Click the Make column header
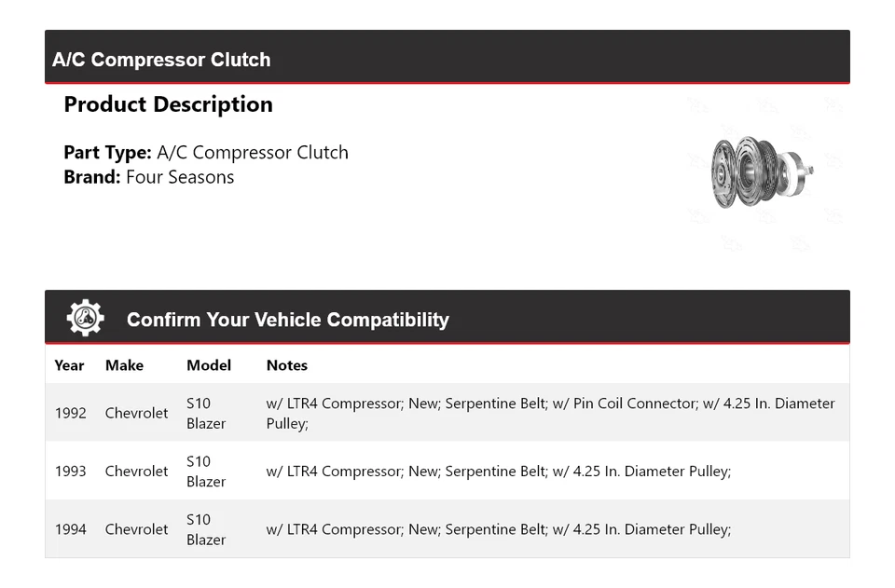The image size is (895, 588). click(x=124, y=365)
